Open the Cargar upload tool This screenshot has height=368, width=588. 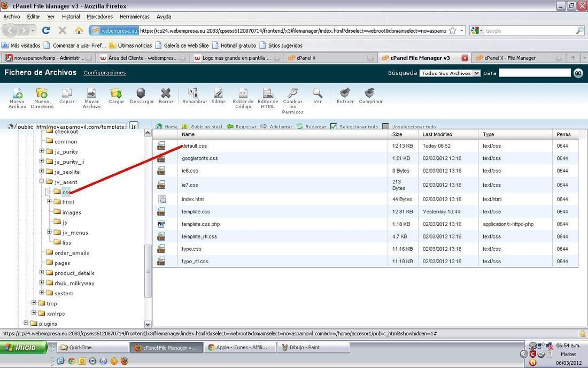coord(116,93)
